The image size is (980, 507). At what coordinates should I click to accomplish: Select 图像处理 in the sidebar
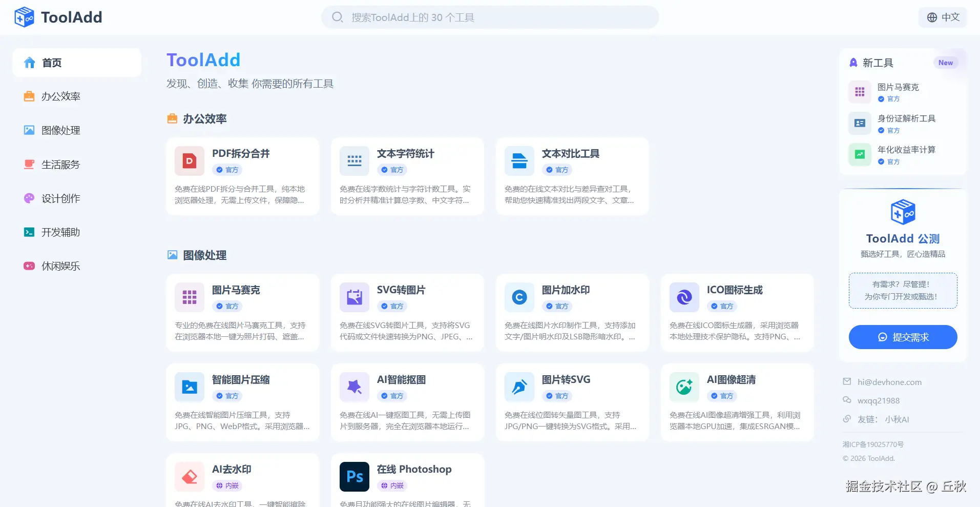click(x=77, y=130)
